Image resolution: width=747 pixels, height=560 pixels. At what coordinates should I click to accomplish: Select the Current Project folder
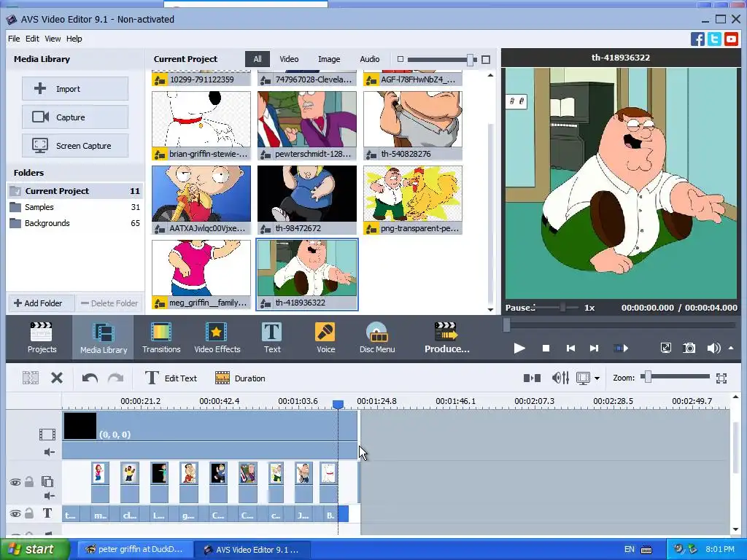75,191
